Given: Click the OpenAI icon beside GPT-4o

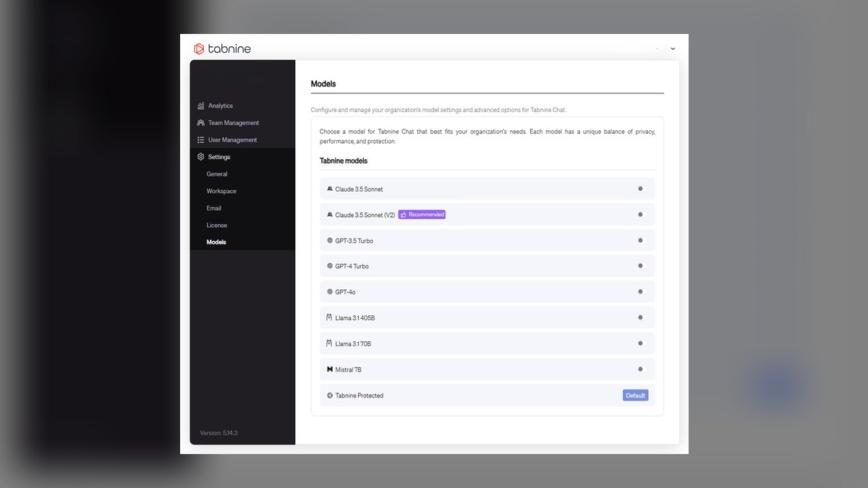Looking at the screenshot, I should point(330,292).
